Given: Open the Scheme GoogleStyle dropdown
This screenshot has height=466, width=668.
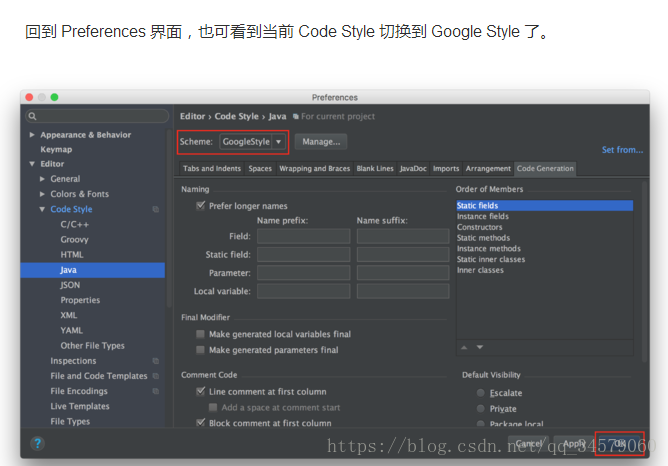Looking at the screenshot, I should (252, 141).
